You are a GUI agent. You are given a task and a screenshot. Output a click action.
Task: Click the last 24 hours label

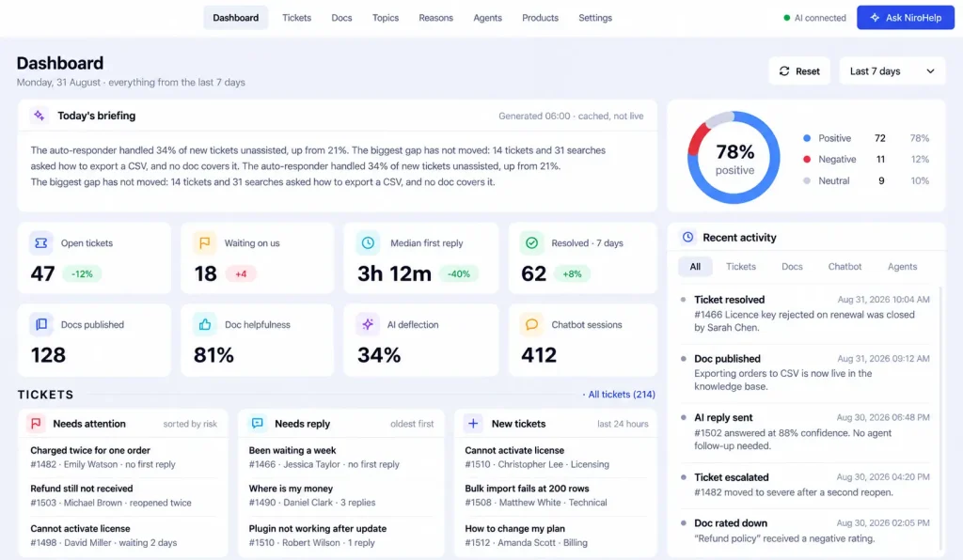(x=623, y=424)
